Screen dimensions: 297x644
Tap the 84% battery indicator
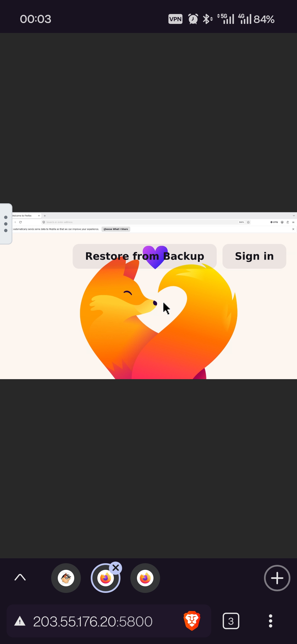pyautogui.click(x=264, y=19)
